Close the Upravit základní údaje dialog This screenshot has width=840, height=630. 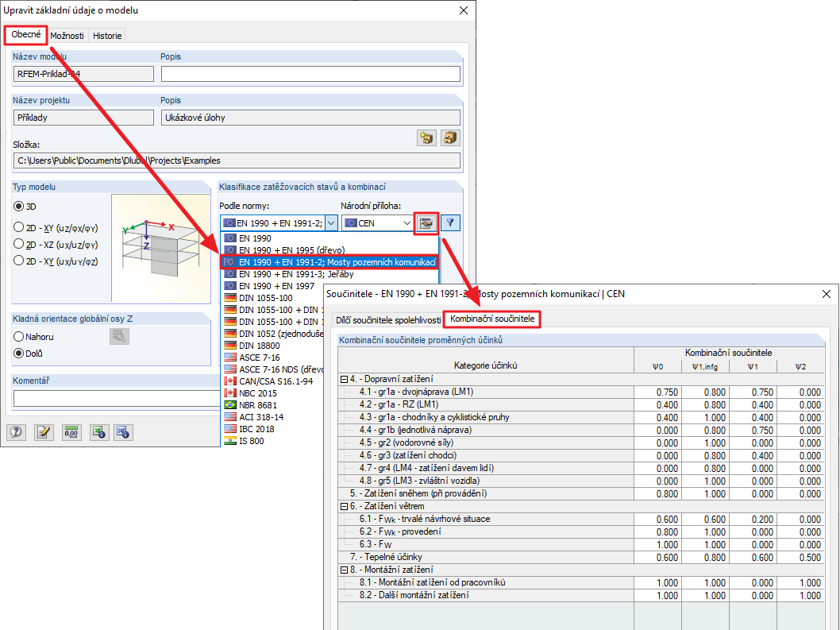(x=464, y=10)
